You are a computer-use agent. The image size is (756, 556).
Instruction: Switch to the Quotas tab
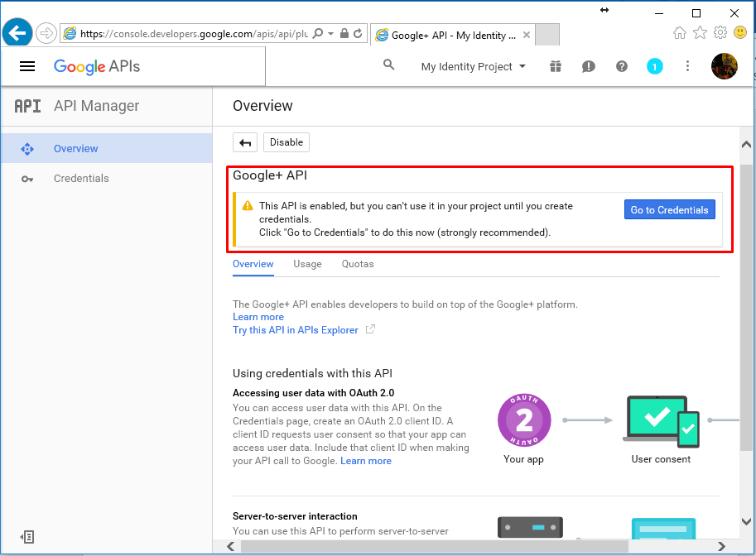tap(358, 264)
